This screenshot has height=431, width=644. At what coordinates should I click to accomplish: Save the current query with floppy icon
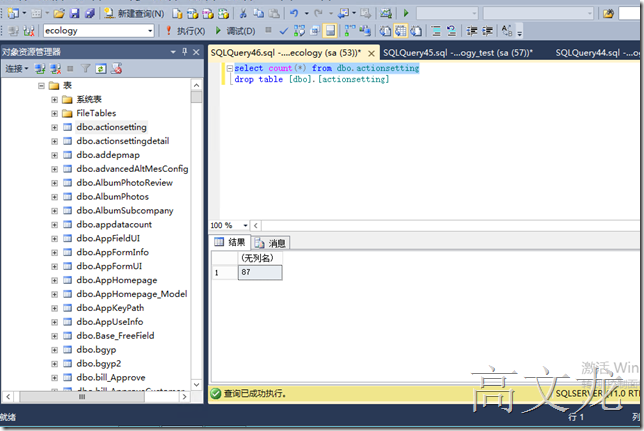click(x=74, y=14)
